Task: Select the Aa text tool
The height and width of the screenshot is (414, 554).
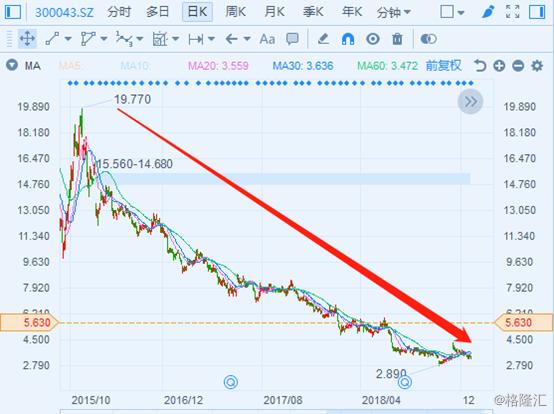Action: tap(267, 39)
